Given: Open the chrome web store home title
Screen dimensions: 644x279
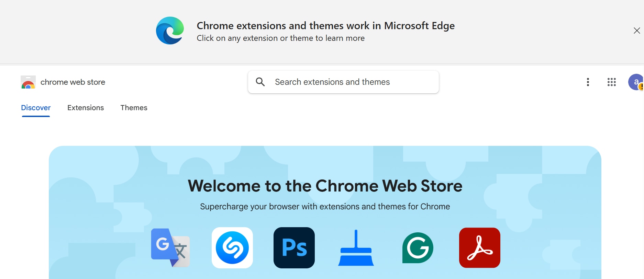Looking at the screenshot, I should pos(73,82).
